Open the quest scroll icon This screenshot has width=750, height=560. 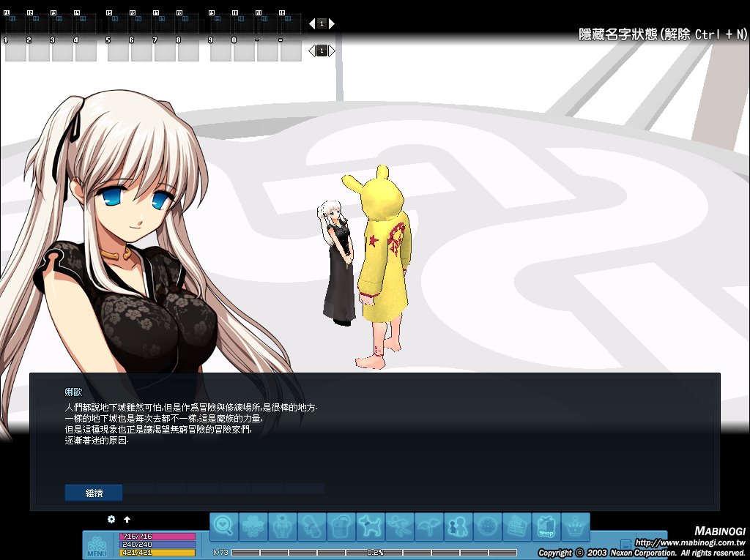(312, 526)
